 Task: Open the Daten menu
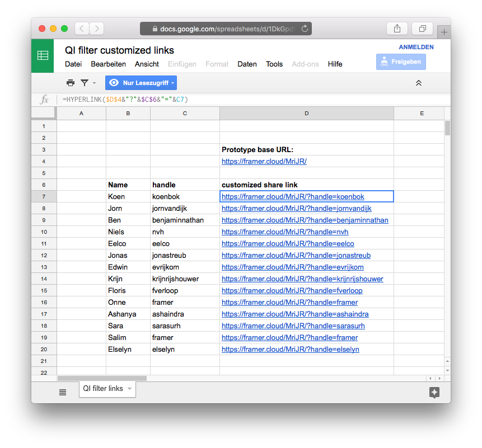[x=247, y=64]
